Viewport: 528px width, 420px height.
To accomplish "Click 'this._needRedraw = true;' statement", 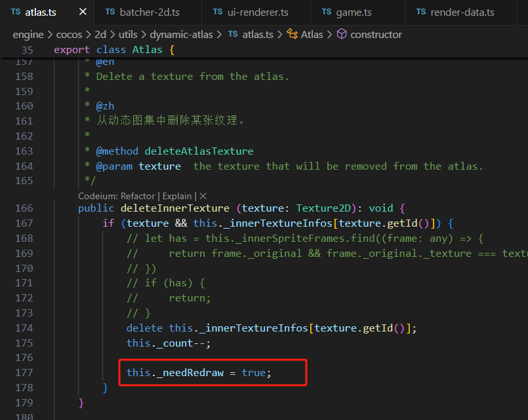I will click(x=199, y=373).
